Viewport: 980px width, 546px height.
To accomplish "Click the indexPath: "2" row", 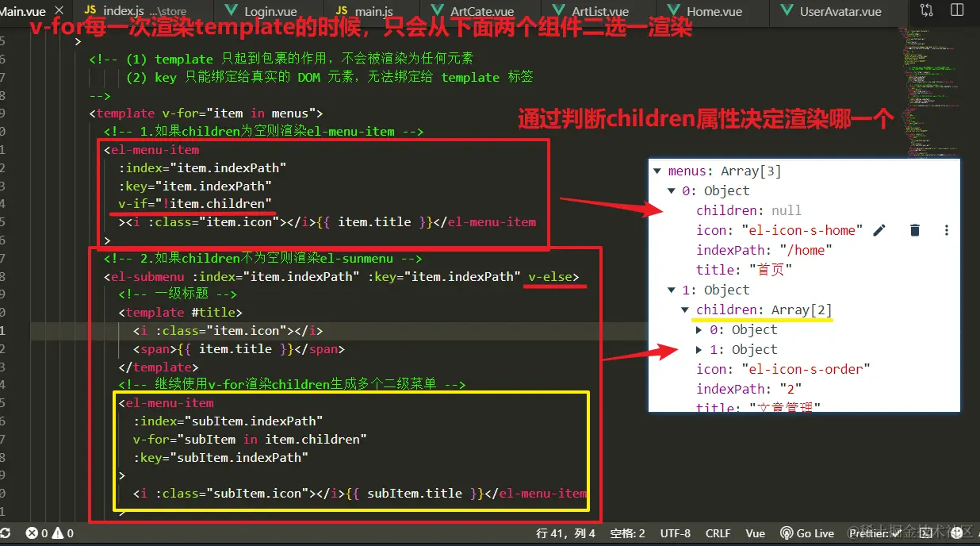I will coord(748,389).
